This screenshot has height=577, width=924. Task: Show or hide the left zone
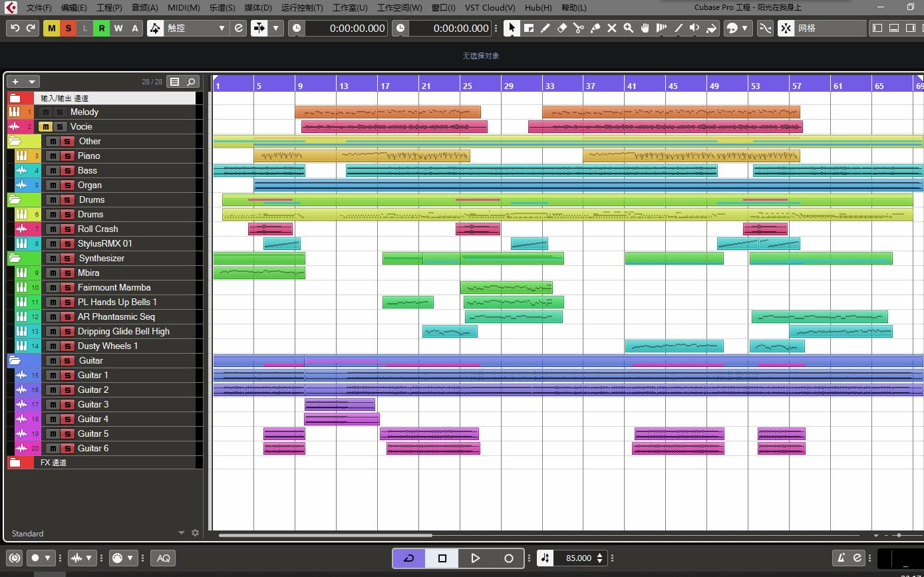coord(877,28)
